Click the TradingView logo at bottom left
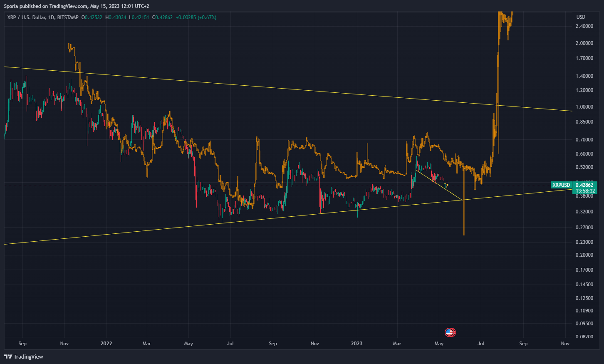 coord(24,357)
